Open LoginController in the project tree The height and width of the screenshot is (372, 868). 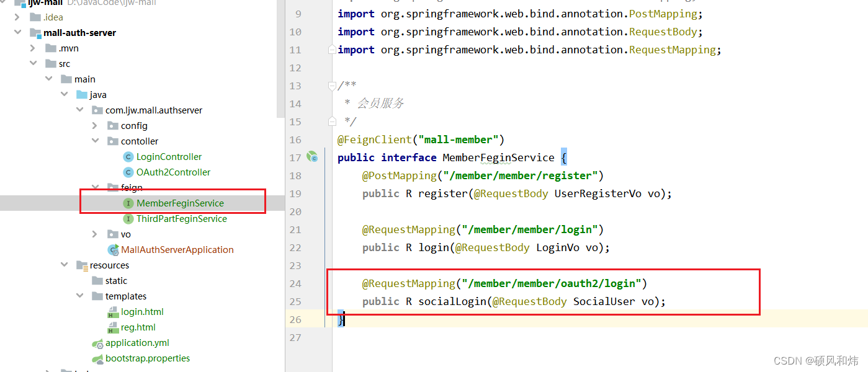pyautogui.click(x=169, y=157)
